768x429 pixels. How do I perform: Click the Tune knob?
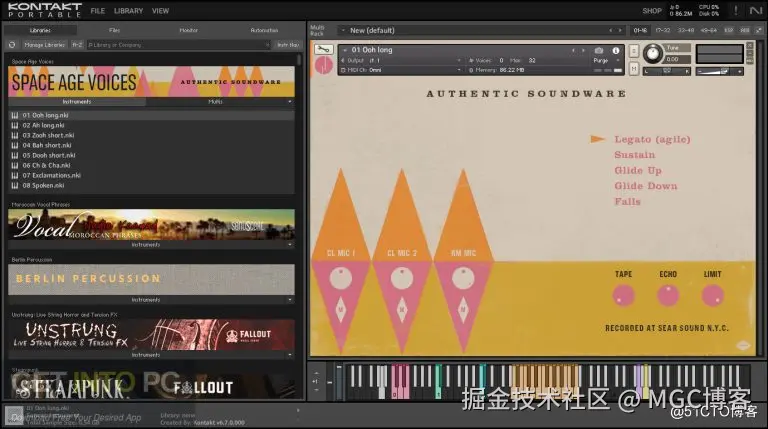tap(652, 53)
